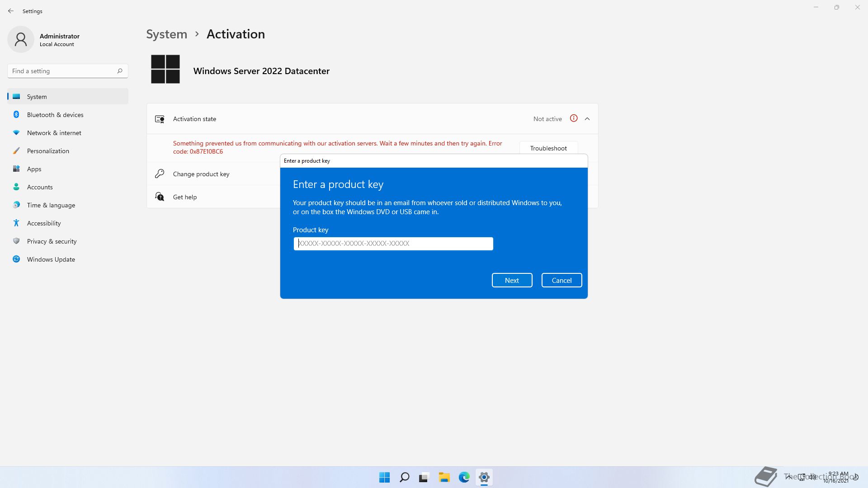Click the Not active status text
The height and width of the screenshot is (488, 868).
pyautogui.click(x=547, y=119)
